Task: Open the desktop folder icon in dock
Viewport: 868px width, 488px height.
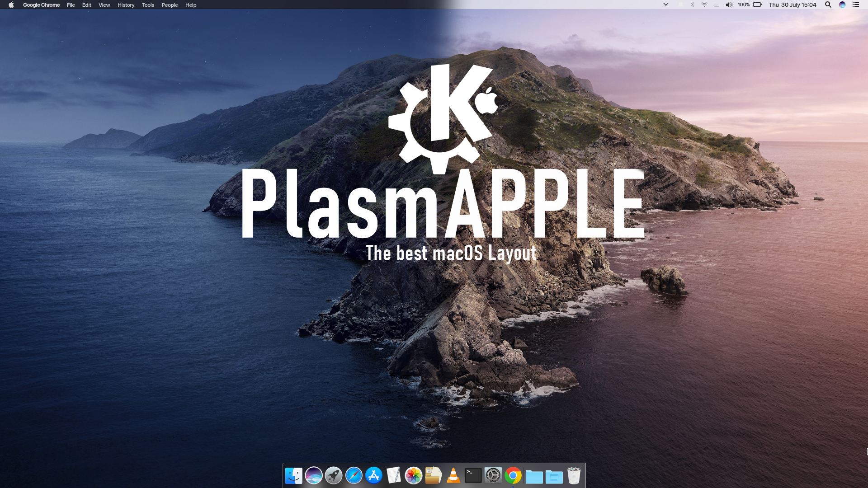Action: point(554,476)
